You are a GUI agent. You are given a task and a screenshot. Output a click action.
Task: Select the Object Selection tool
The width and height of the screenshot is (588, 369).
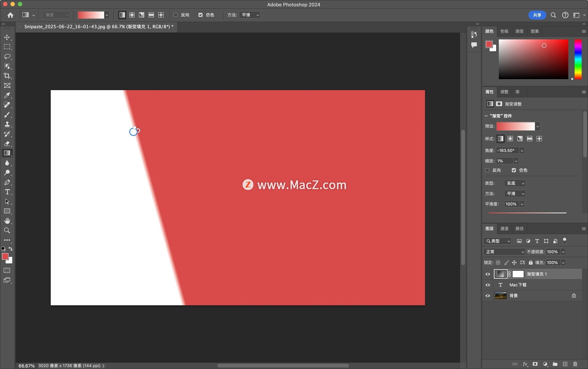coord(7,66)
